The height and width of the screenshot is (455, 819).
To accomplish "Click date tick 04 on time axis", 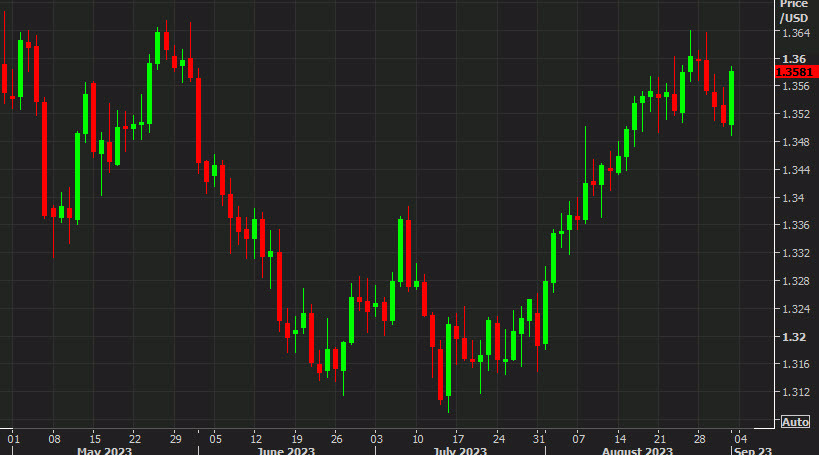I will (x=740, y=439).
